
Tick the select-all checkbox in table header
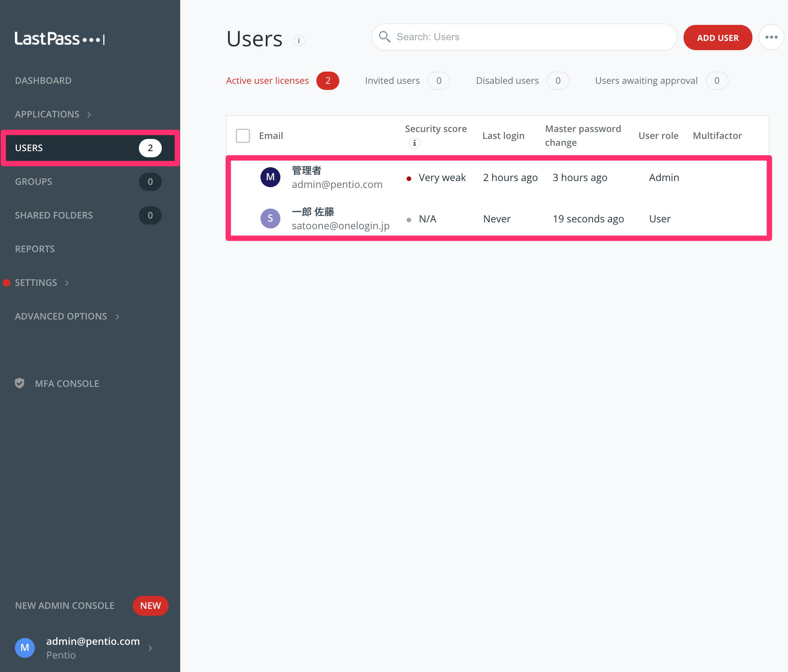tap(243, 136)
